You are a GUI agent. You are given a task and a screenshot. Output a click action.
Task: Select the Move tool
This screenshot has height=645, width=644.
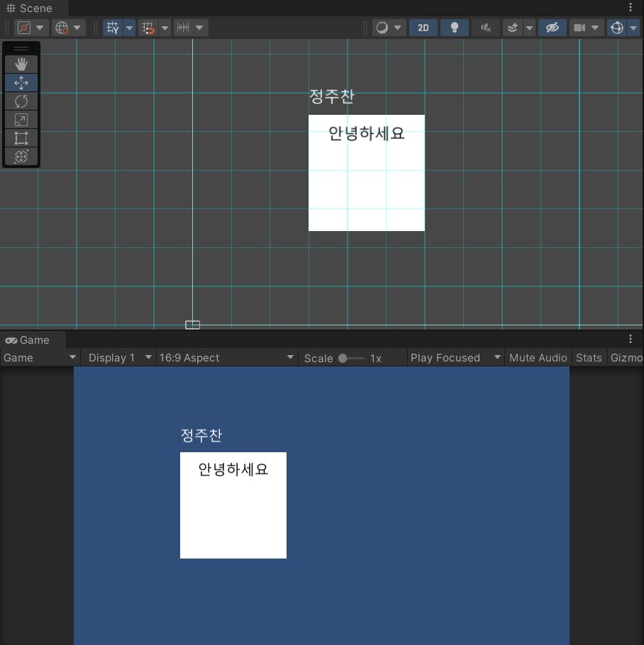21,83
